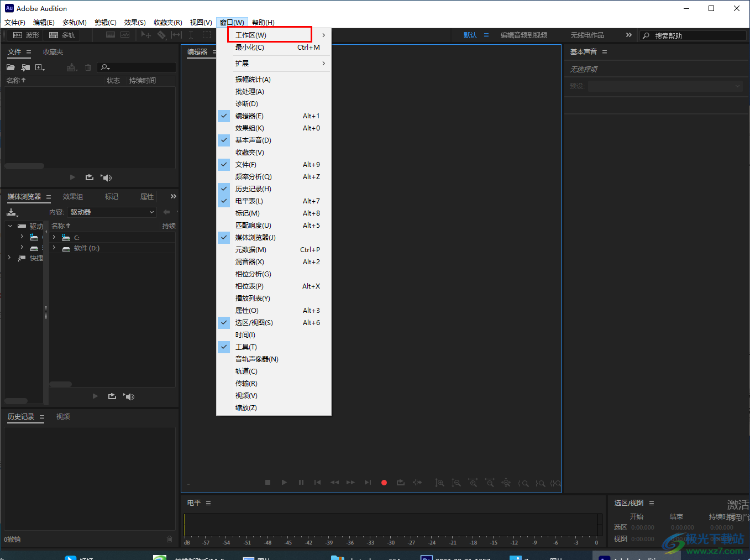The height and width of the screenshot is (560, 750).
Task: Open the Level (电平) panel menu icon
Action: (208, 503)
